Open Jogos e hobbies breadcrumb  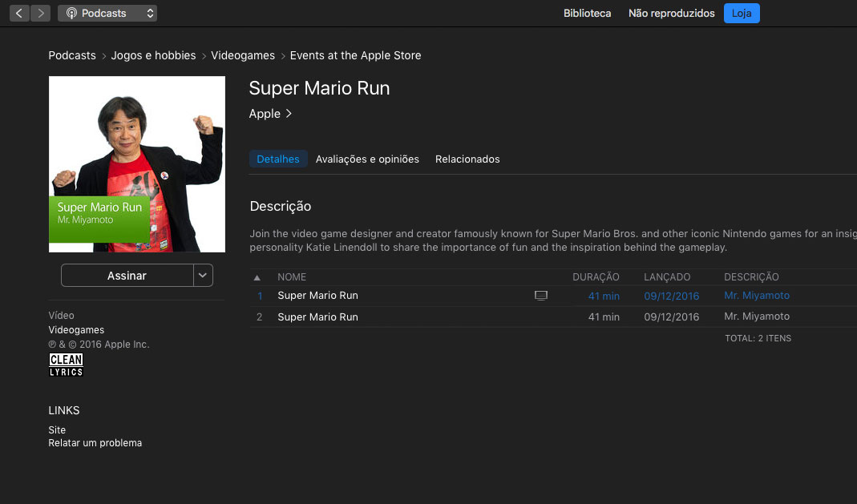click(153, 55)
